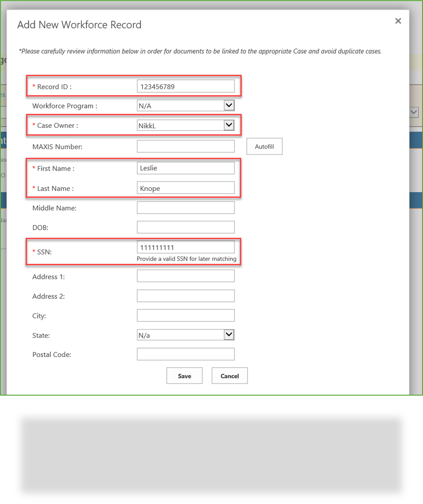Image resolution: width=423 pixels, height=504 pixels.
Task: Expand the Case Owner dropdown showing NikkL
Action: [x=229, y=125]
